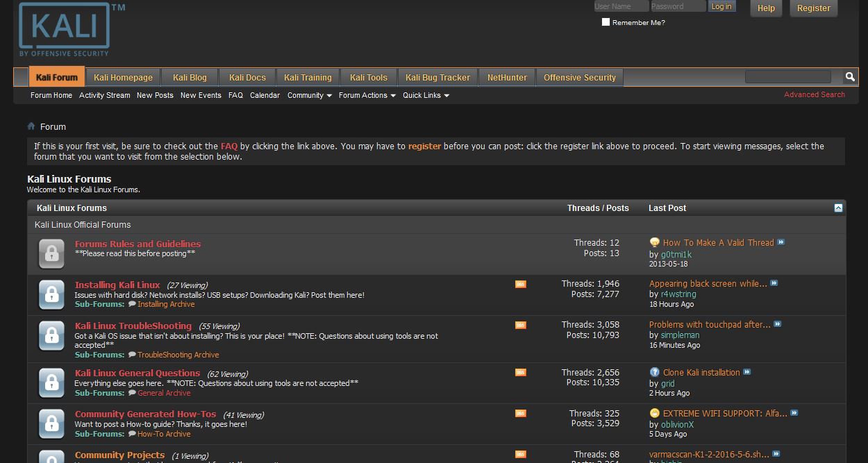Open RSS feed for Community Projects

pos(521,454)
